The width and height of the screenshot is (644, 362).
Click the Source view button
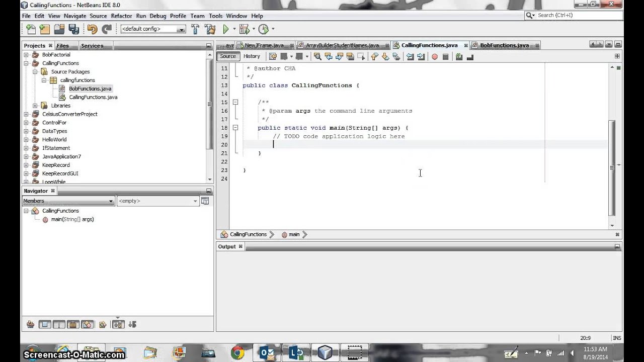[228, 56]
